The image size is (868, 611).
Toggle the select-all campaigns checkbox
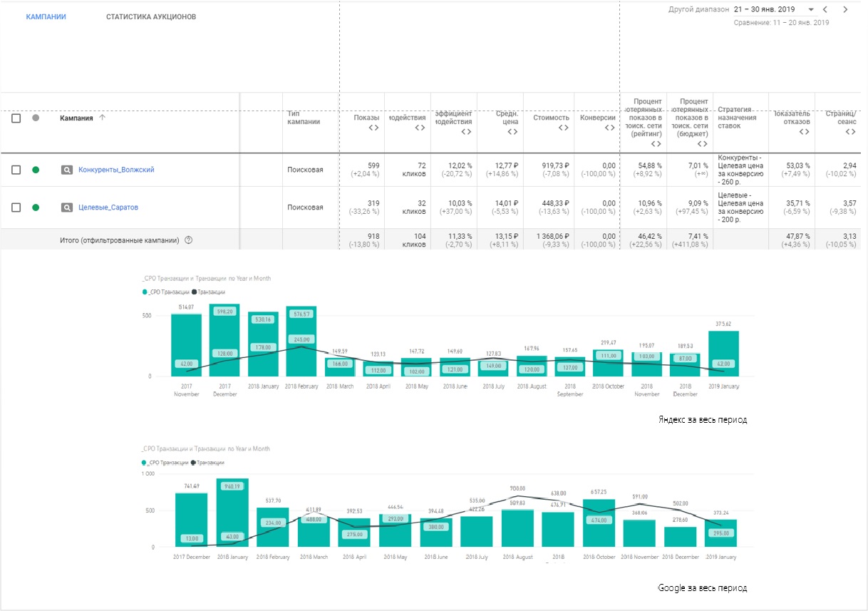click(x=16, y=118)
